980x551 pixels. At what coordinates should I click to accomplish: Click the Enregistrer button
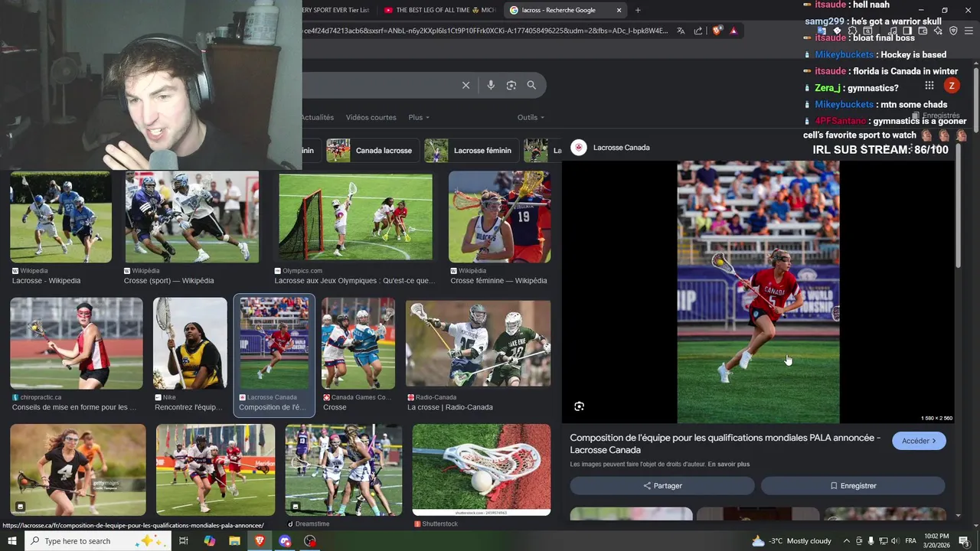853,486
